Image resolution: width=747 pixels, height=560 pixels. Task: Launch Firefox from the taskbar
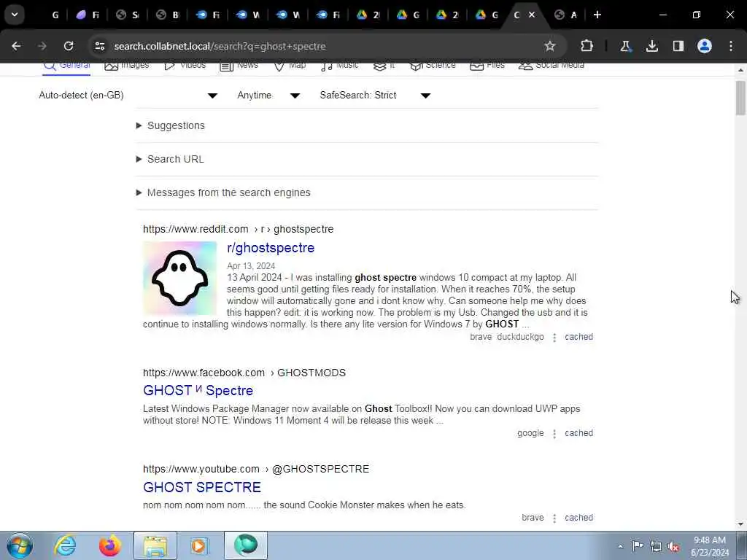(x=110, y=545)
